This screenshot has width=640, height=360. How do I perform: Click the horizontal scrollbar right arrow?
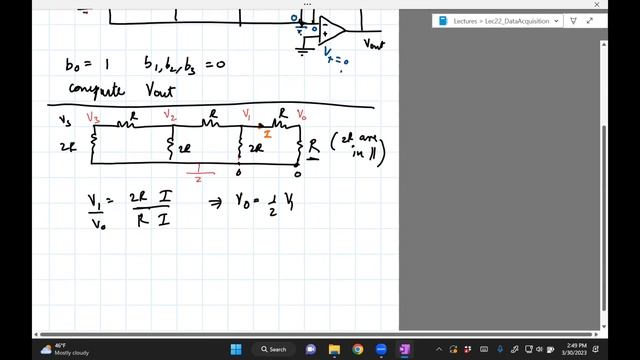tap(596, 334)
